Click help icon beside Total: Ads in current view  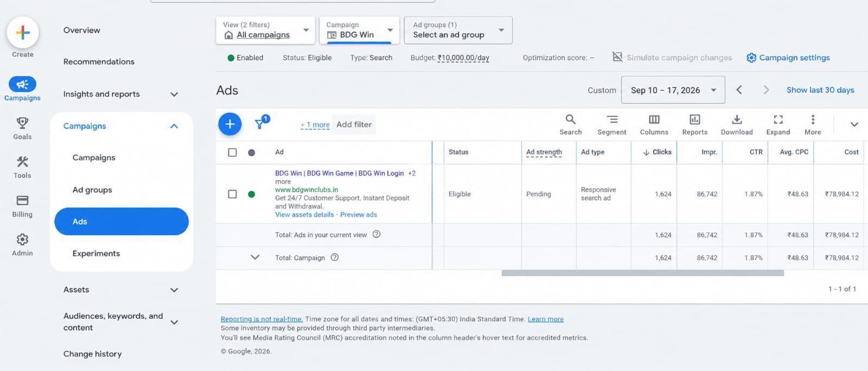(x=376, y=234)
